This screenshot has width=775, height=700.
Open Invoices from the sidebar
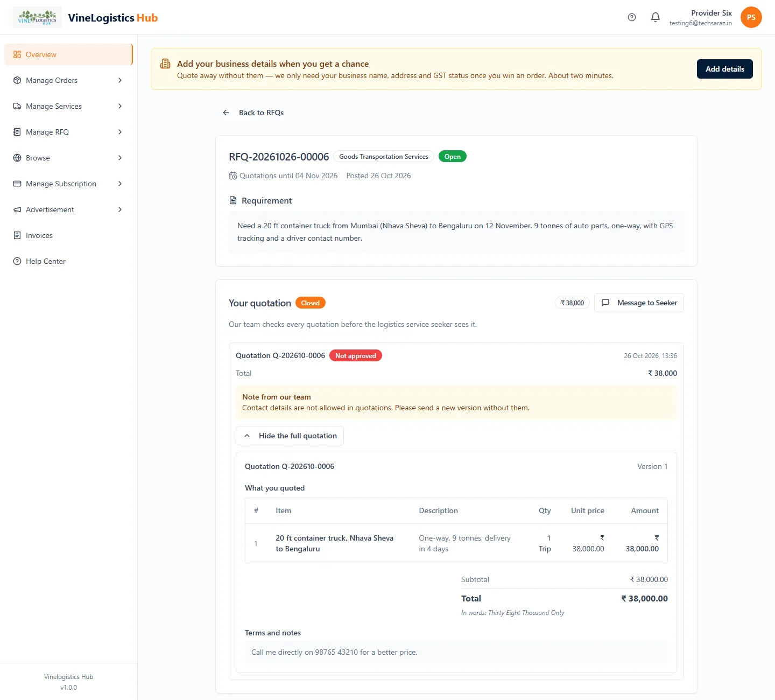coord(68,235)
